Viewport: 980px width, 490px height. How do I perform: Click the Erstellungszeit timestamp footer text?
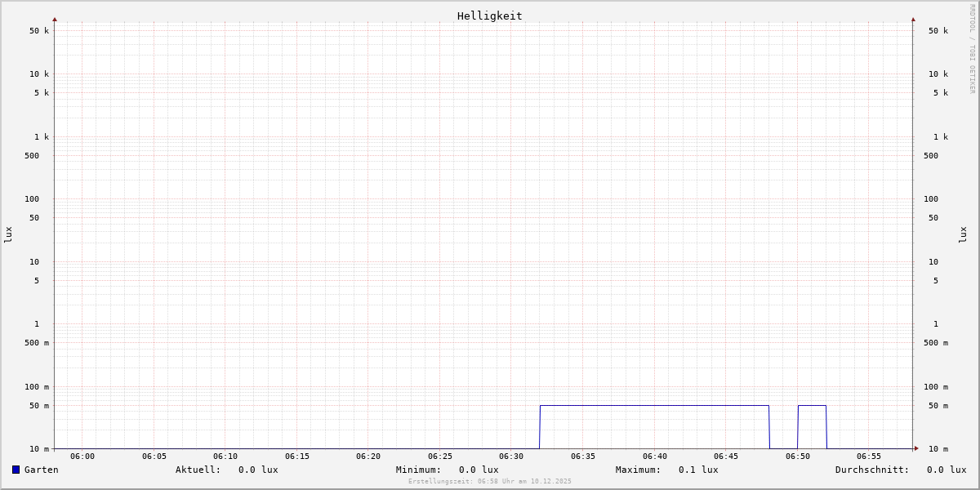point(490,482)
